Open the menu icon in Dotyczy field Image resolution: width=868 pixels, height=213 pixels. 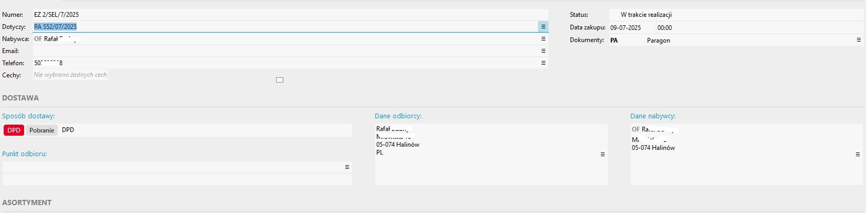(x=543, y=26)
